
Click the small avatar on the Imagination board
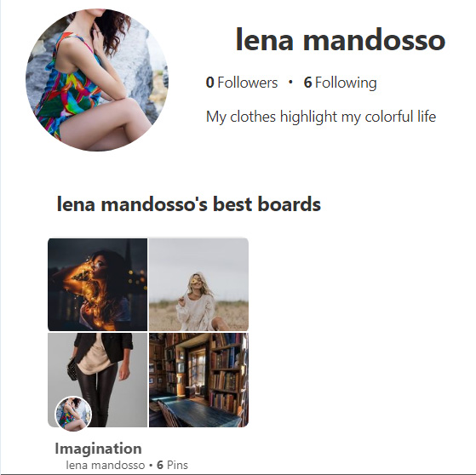point(73,414)
